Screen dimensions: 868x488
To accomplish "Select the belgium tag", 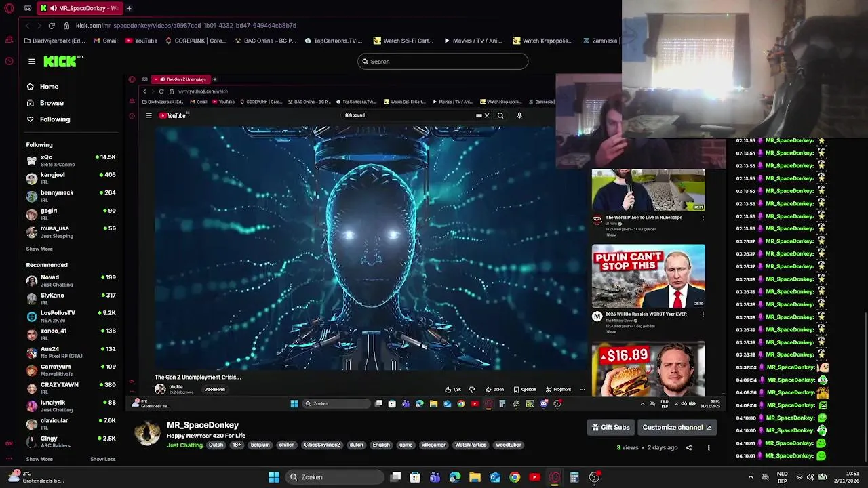I will pyautogui.click(x=260, y=445).
